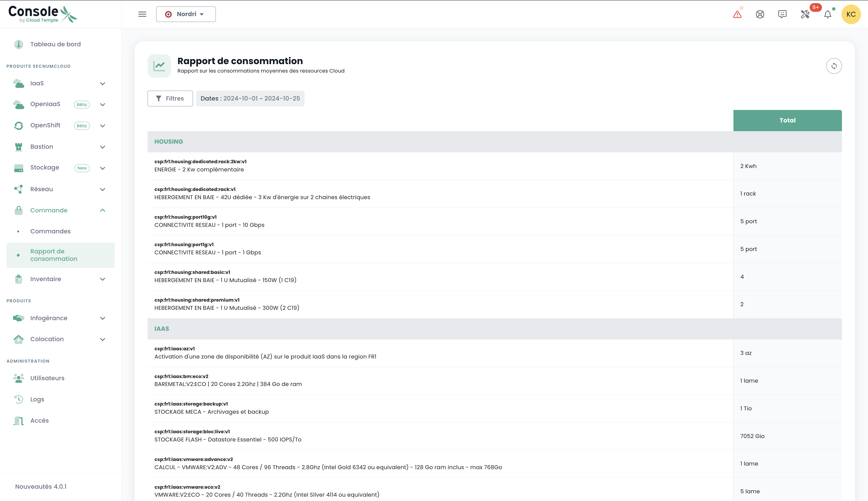Go to Tableau de bord
The height and width of the screenshot is (501, 868).
tap(55, 44)
